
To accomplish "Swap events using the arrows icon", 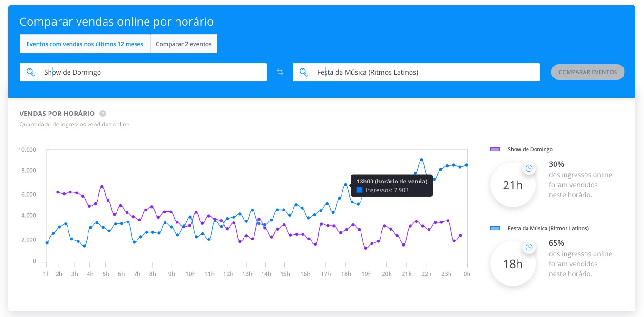I will click(280, 72).
